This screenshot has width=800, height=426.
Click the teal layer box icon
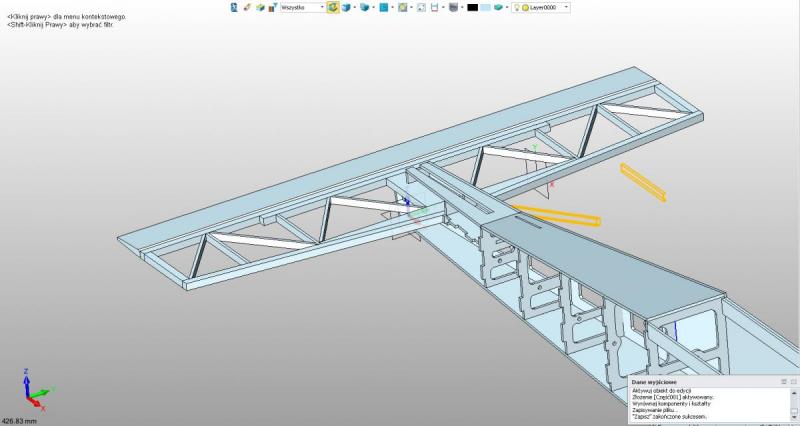coord(499,7)
